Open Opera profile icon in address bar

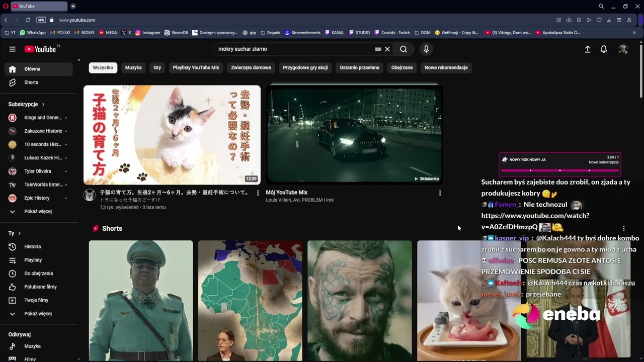pyautogui.click(x=629, y=20)
